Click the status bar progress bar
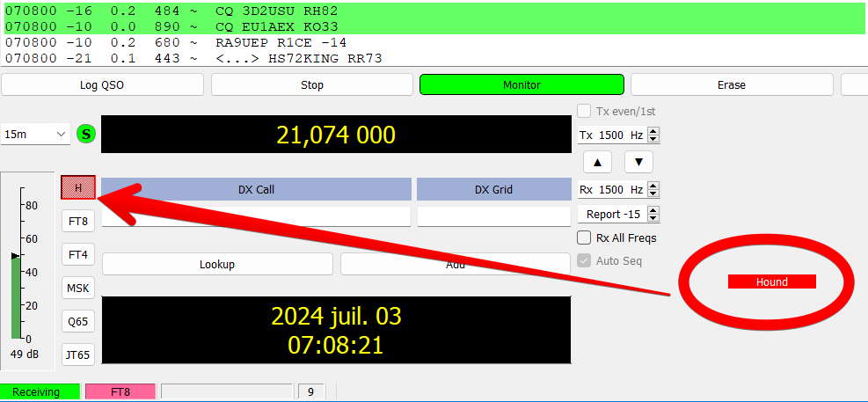This screenshot has width=868, height=402. (x=226, y=391)
